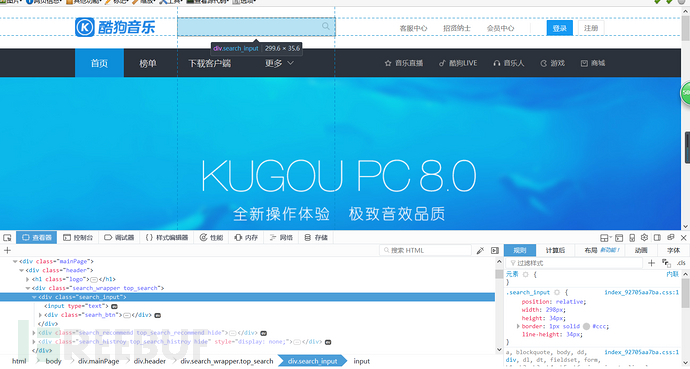Switch to the 控制台 console tab

[78, 237]
